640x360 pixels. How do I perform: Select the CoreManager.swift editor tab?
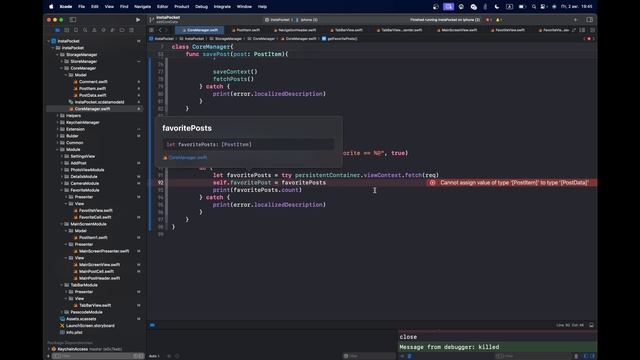point(200,30)
